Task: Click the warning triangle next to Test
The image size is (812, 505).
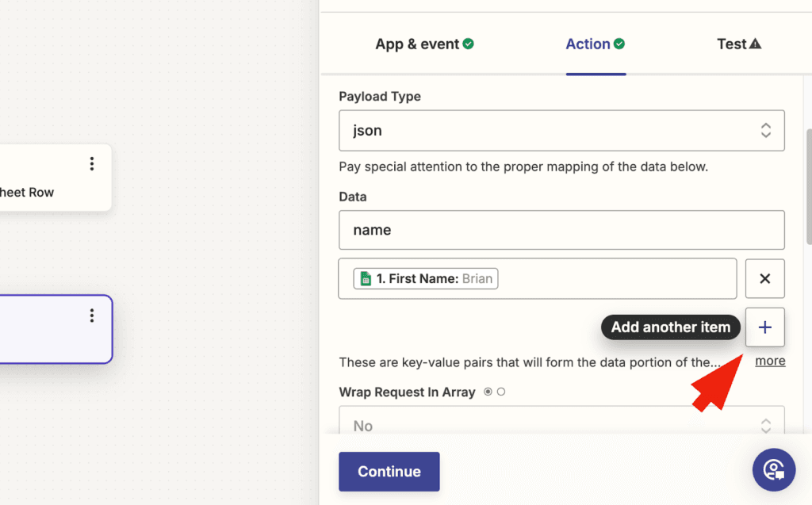Action: pyautogui.click(x=755, y=44)
